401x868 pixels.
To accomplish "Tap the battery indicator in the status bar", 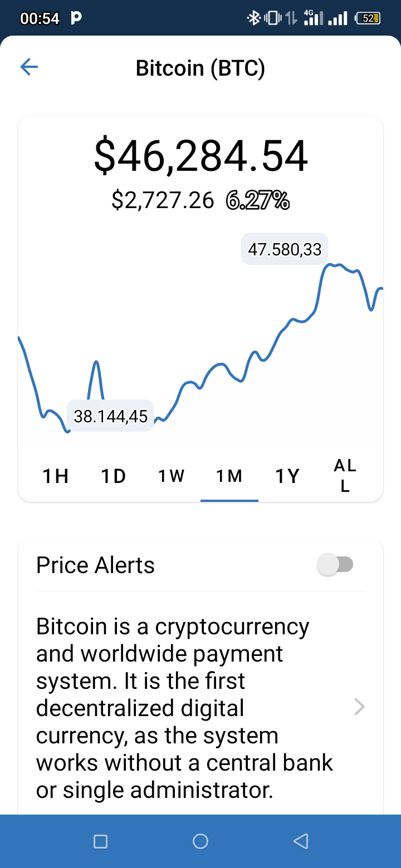I will pos(368,18).
